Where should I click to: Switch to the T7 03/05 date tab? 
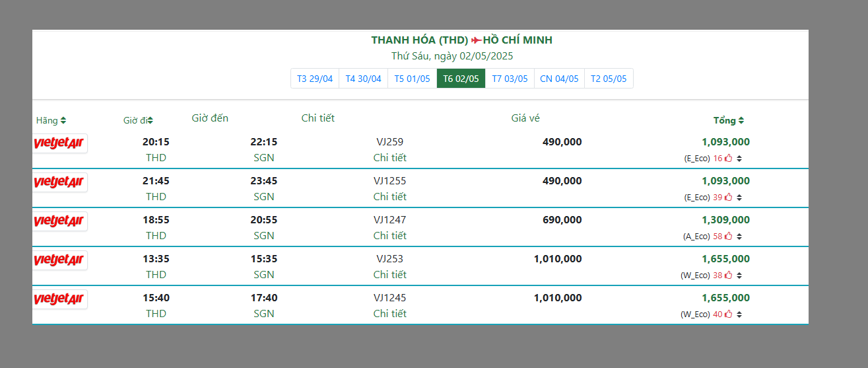coord(510,79)
